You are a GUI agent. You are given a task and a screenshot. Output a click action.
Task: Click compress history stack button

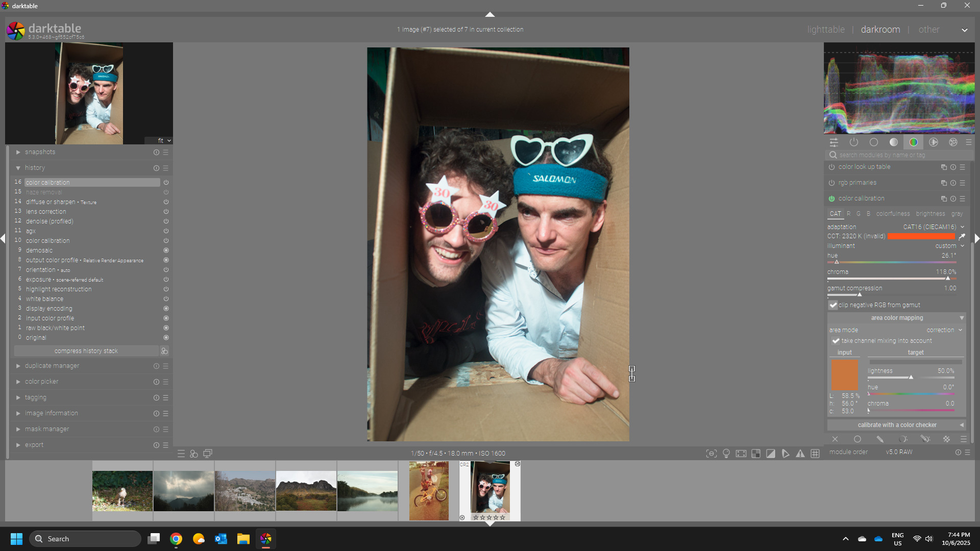(x=86, y=351)
